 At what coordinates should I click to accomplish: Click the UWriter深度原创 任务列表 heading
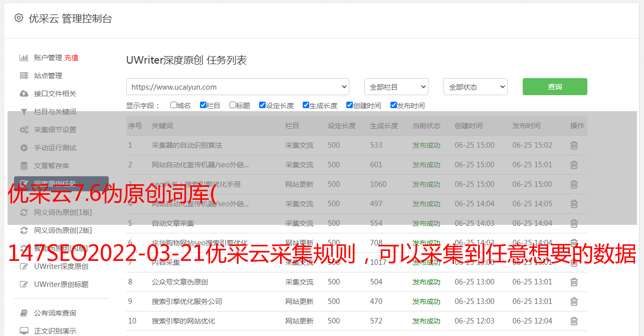coord(186,61)
